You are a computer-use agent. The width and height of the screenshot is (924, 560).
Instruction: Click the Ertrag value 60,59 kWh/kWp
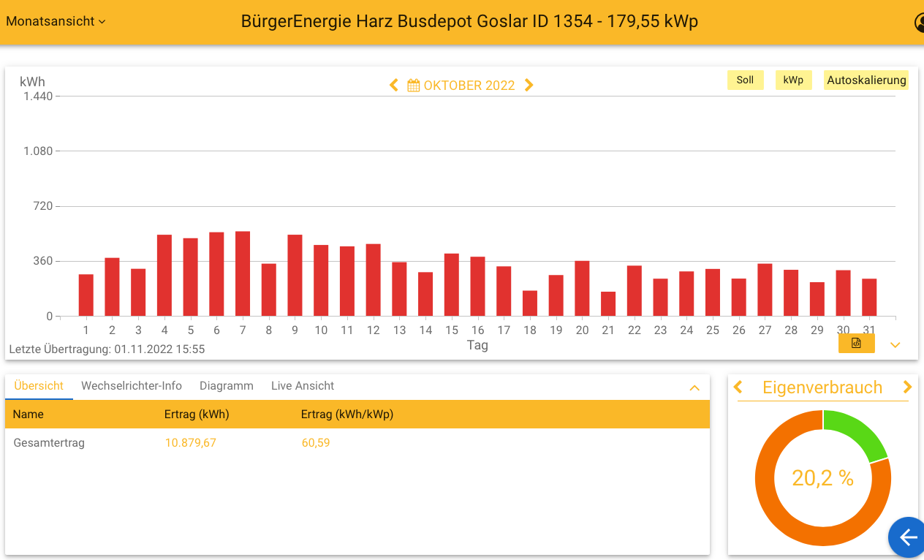coord(316,442)
